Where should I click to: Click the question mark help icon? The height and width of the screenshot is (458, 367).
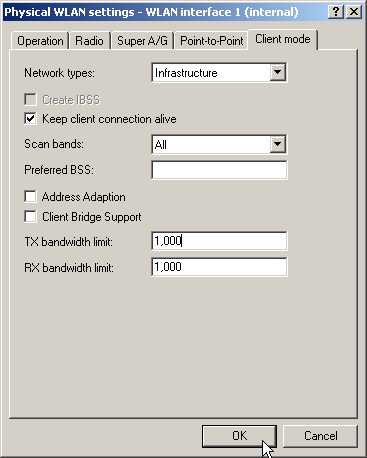click(x=336, y=12)
